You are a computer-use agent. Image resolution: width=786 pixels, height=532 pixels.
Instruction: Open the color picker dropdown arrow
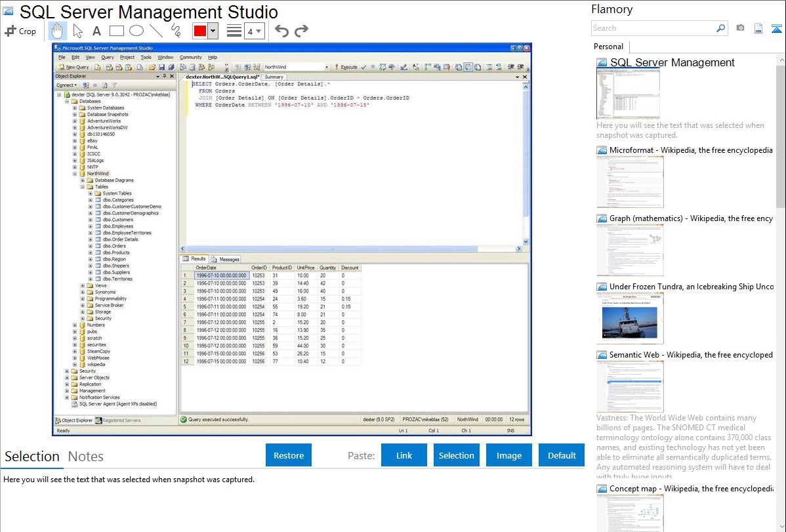[213, 31]
